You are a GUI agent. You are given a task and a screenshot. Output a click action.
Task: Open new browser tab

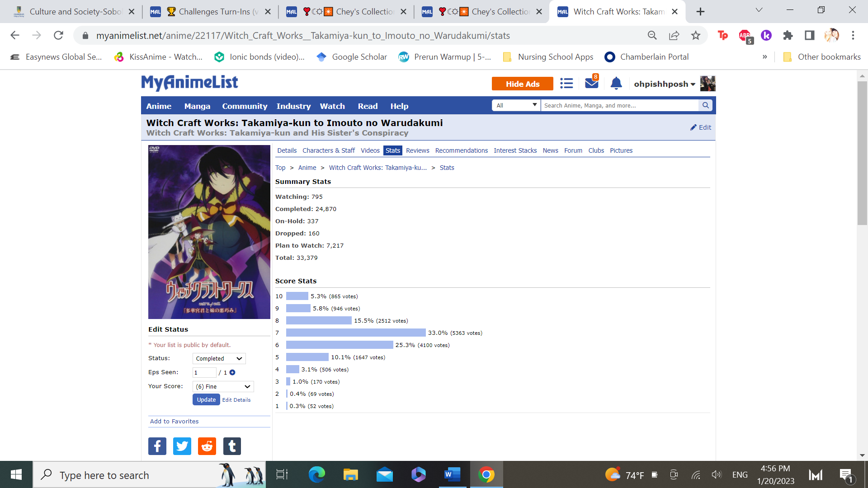700,12
